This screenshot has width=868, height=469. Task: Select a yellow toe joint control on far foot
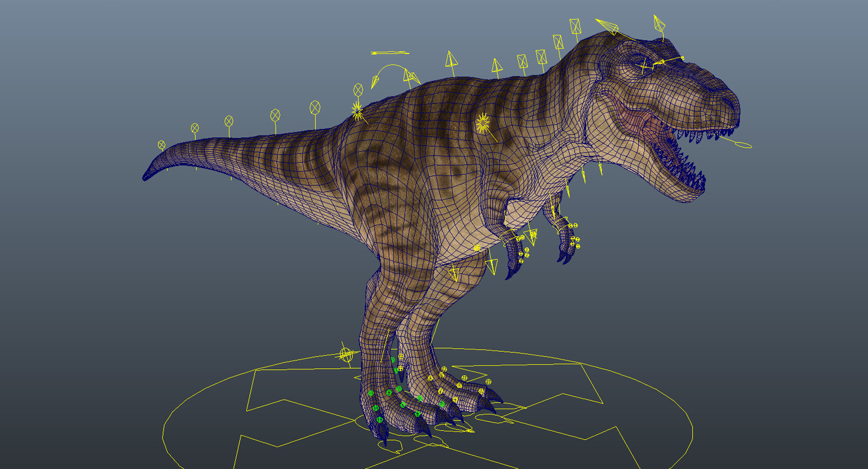(464, 378)
